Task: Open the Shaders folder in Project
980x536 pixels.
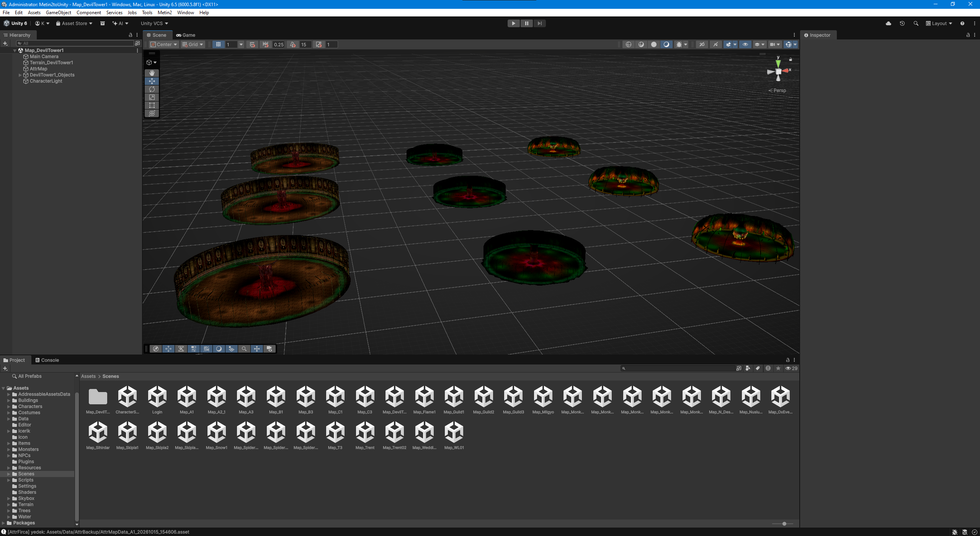Action: [27, 492]
